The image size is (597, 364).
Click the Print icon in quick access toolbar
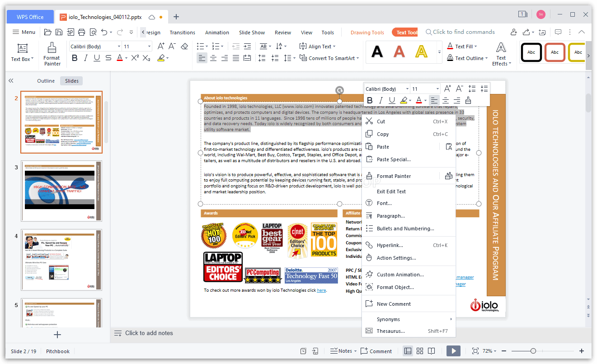[x=81, y=32]
